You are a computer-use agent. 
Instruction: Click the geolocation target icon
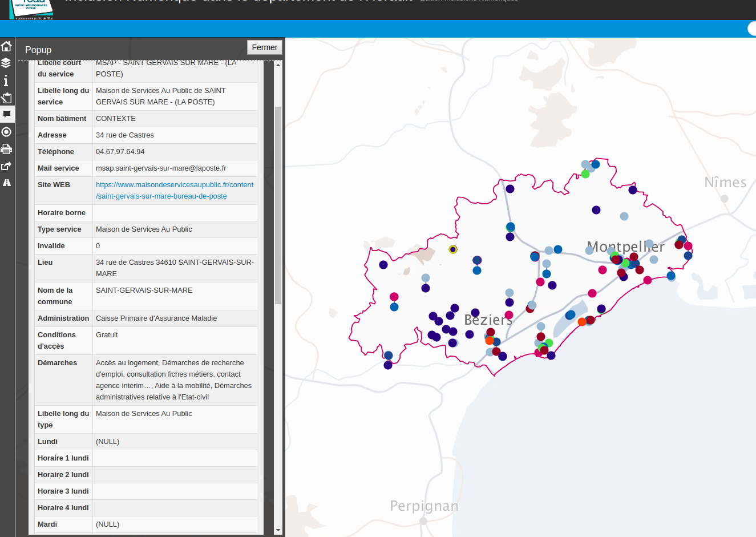click(6, 132)
